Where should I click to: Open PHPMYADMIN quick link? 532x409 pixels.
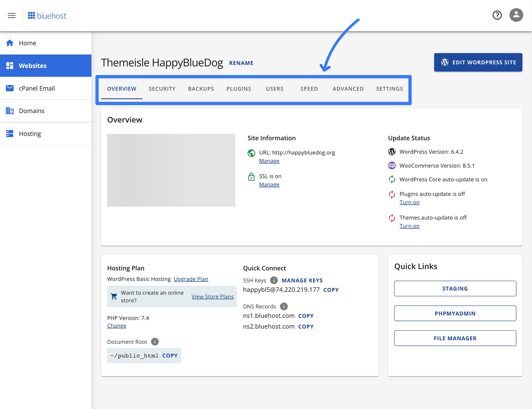(x=455, y=313)
